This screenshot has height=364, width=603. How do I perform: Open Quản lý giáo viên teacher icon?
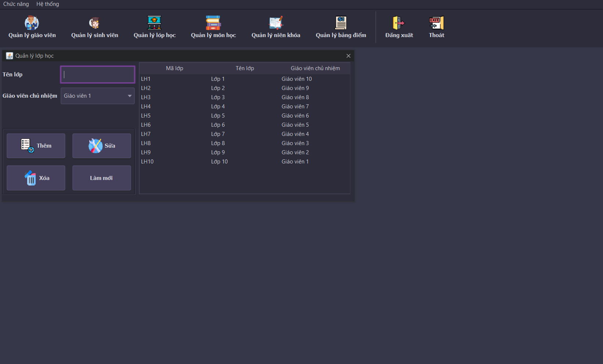(32, 23)
